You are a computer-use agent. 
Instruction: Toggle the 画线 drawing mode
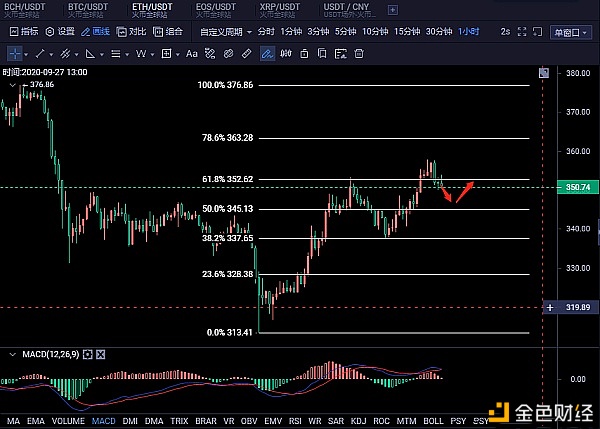click(96, 32)
